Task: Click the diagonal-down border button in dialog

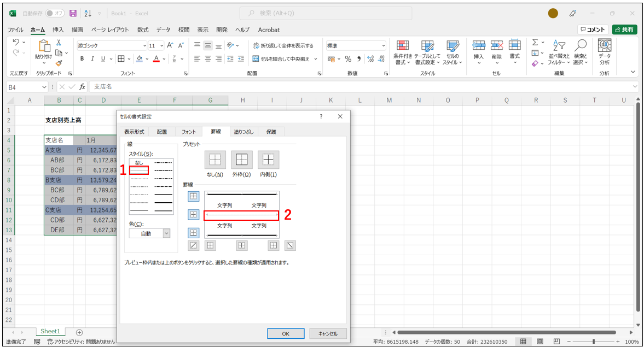Action: coord(290,245)
